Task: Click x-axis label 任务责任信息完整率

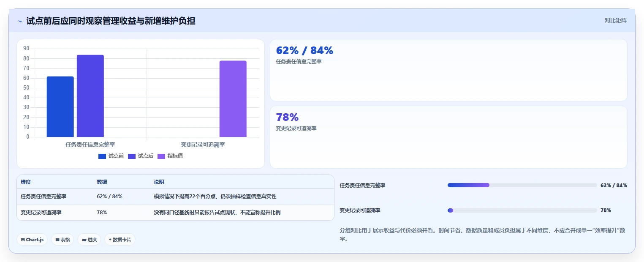Action: [x=90, y=145]
